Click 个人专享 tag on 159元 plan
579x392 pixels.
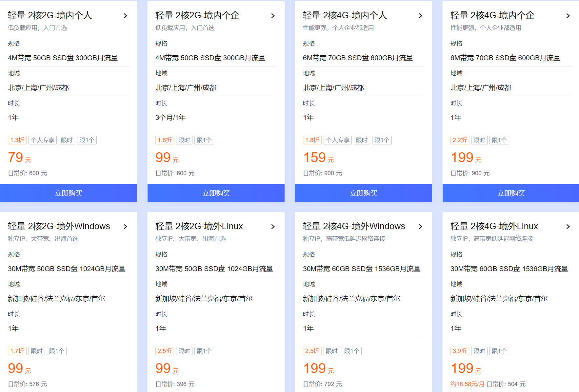337,140
